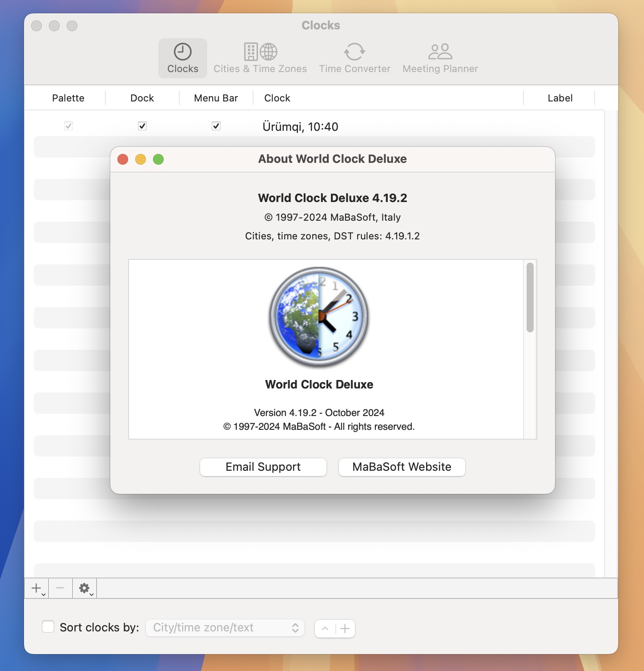
Task: Toggle Palette checkbox for Ürümqi clock
Action: point(68,126)
